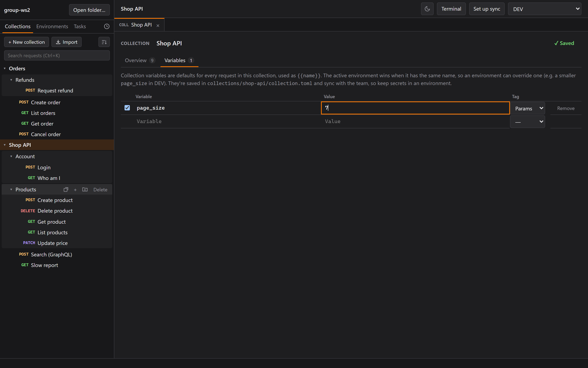Open the DEV environment dropdown

pos(545,9)
